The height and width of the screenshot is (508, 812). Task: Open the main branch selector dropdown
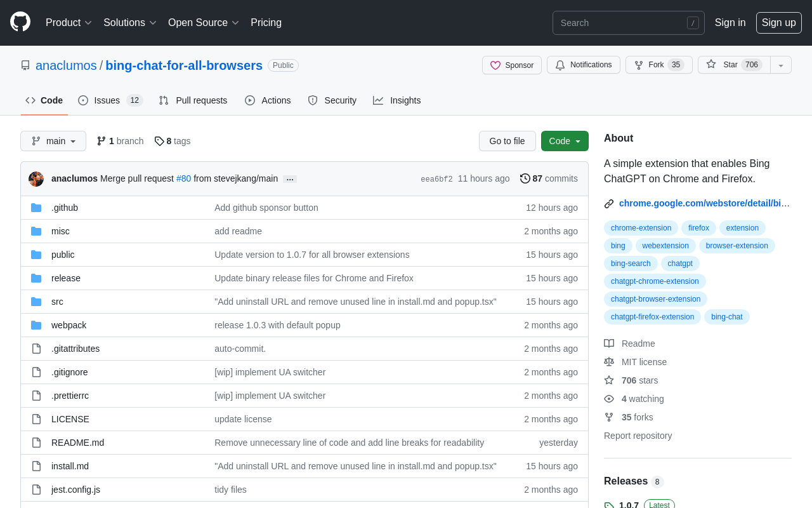[x=53, y=141]
